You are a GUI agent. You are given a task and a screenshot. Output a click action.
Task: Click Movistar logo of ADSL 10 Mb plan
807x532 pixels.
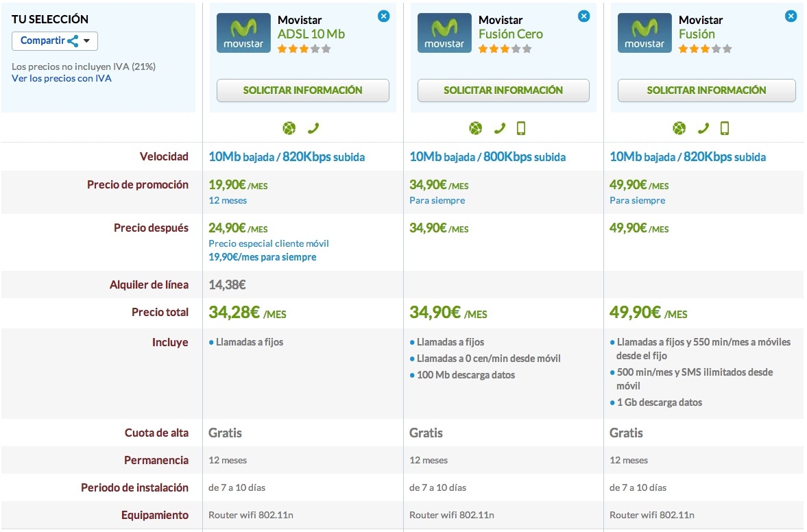(243, 33)
